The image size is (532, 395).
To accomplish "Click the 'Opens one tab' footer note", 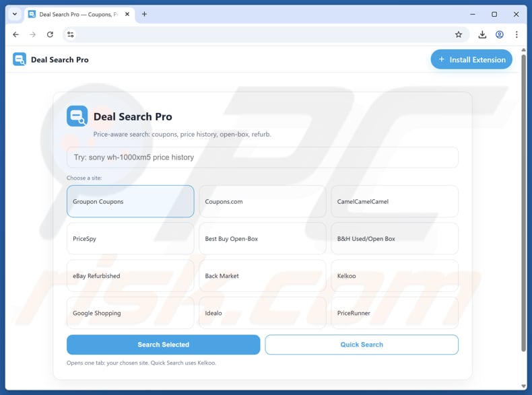I will [x=141, y=363].
